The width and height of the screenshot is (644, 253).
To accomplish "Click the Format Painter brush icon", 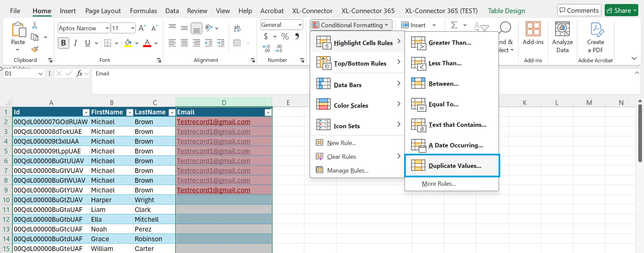I will pyautogui.click(x=35, y=49).
